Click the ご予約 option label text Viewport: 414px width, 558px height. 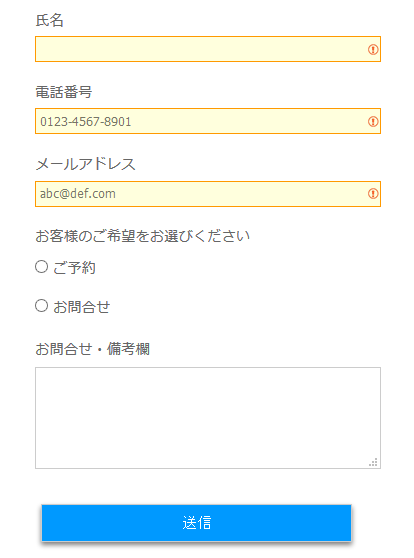point(74,268)
